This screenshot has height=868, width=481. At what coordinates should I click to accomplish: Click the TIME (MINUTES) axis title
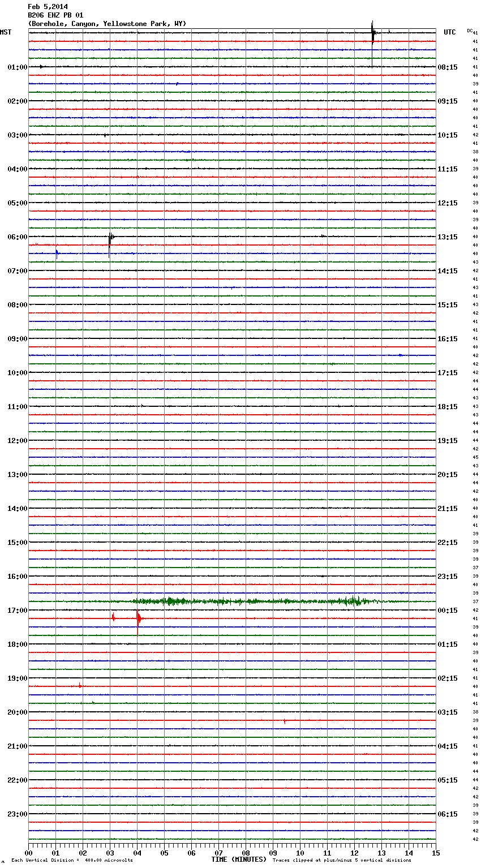tap(239, 860)
